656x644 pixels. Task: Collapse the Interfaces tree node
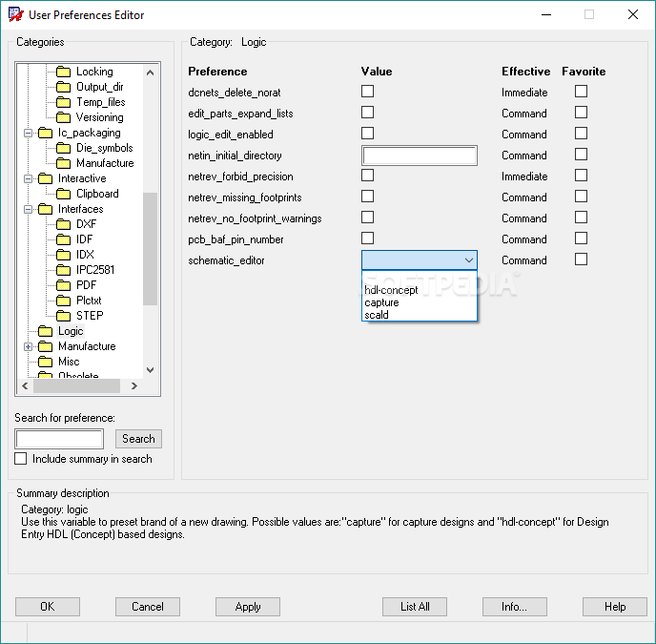click(29, 209)
